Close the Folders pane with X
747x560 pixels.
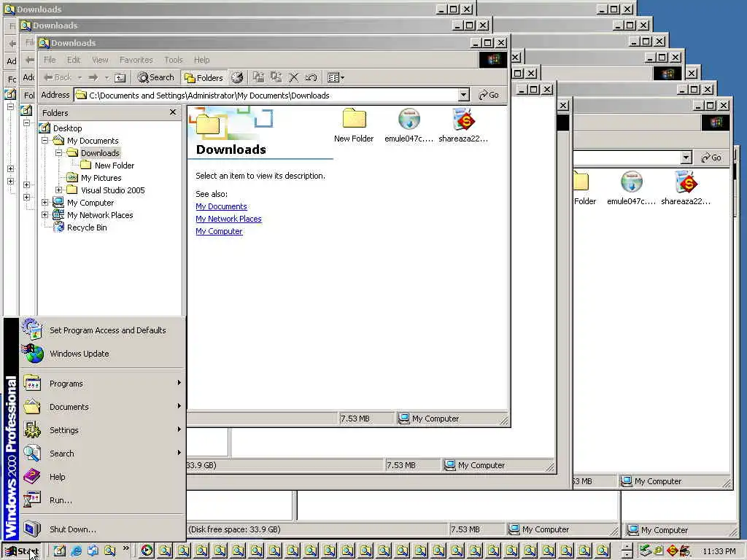pos(173,112)
